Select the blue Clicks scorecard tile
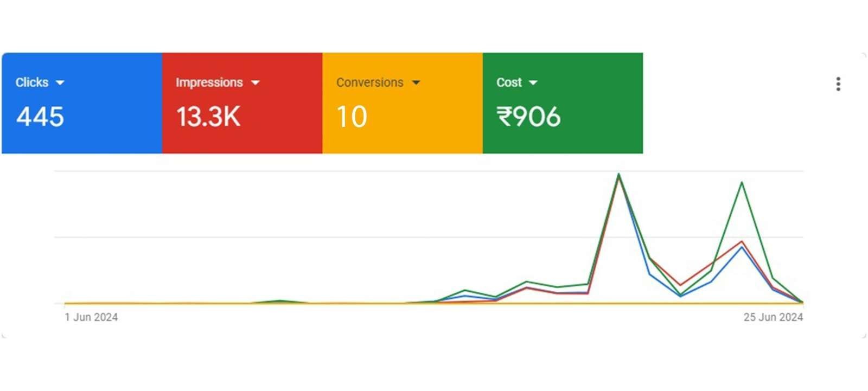This screenshot has width=868, height=391. [82, 103]
